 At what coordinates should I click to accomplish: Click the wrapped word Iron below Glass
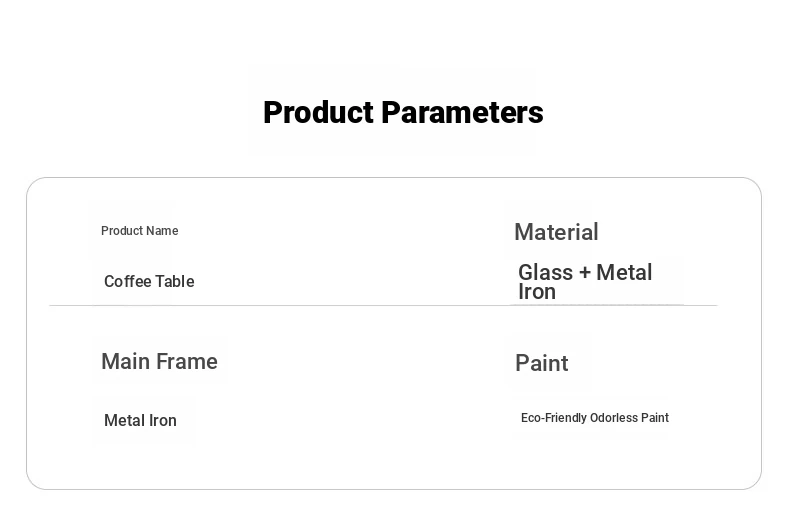point(536,292)
